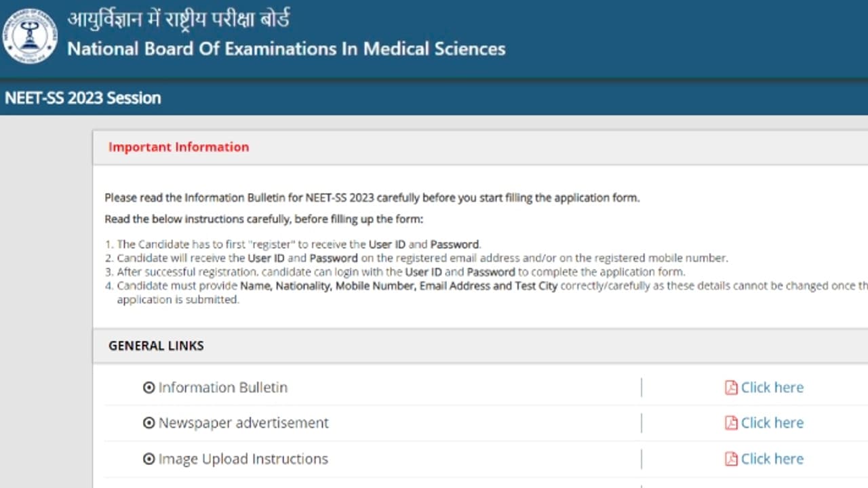Click the Hindi board title text
868x488 pixels.
click(178, 19)
